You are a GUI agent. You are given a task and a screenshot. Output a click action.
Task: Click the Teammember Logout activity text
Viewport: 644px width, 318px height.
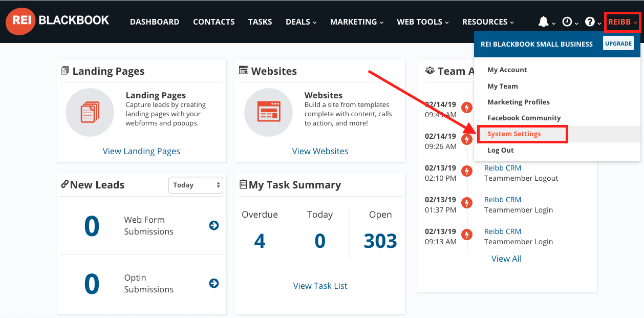(521, 178)
